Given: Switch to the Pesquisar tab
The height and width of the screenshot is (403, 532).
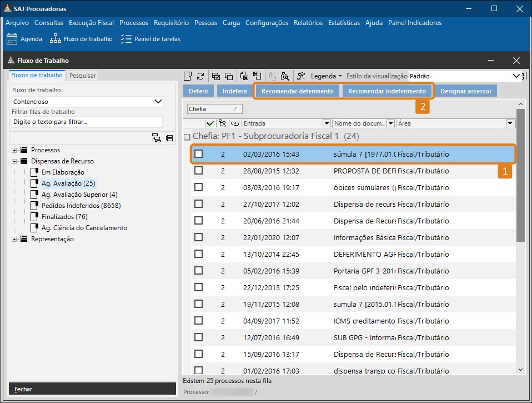Looking at the screenshot, I should [x=83, y=76].
